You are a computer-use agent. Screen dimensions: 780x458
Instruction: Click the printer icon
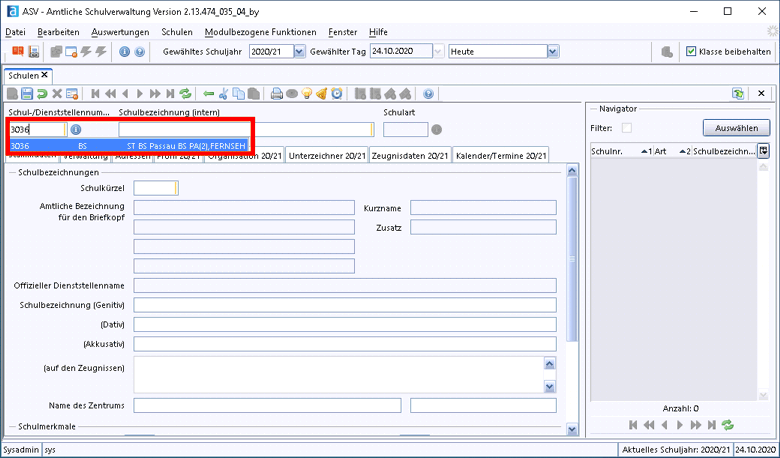coord(277,93)
